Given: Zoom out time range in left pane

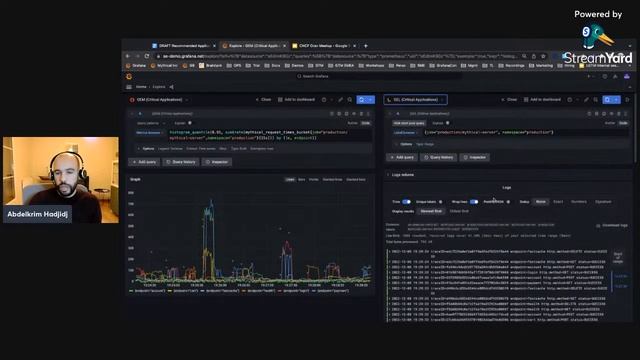Looking at the screenshot, I should (350, 100).
